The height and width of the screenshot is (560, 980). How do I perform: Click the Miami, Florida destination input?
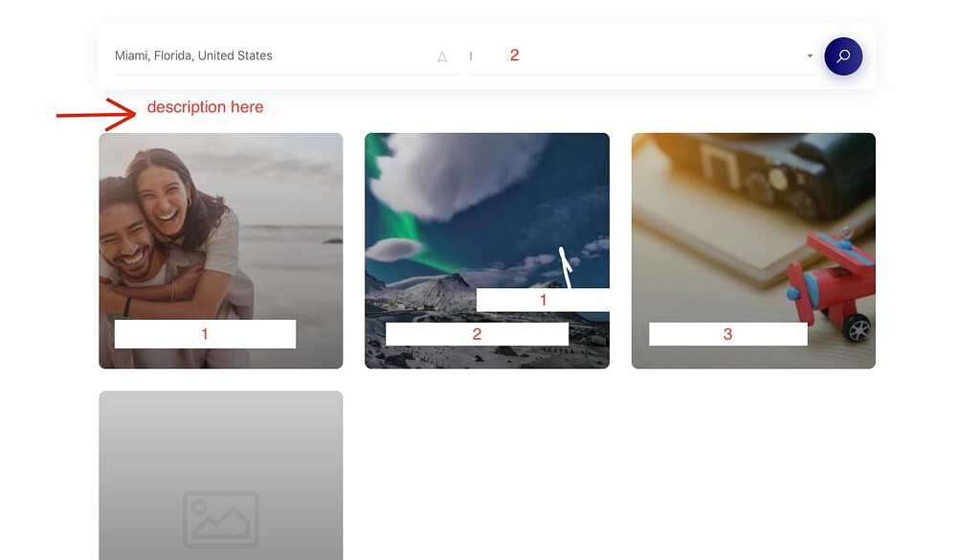click(x=239, y=56)
